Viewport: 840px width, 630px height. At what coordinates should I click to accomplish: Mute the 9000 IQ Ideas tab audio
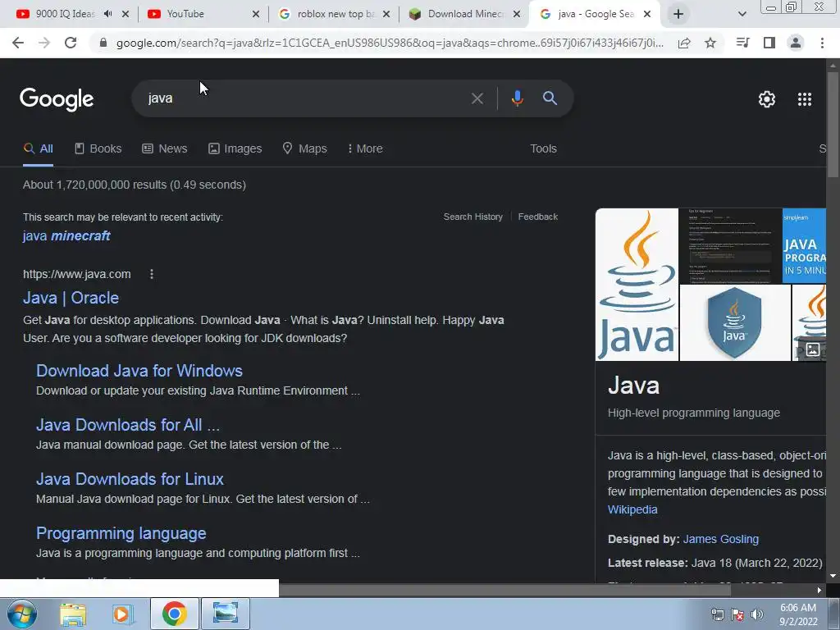pos(107,14)
